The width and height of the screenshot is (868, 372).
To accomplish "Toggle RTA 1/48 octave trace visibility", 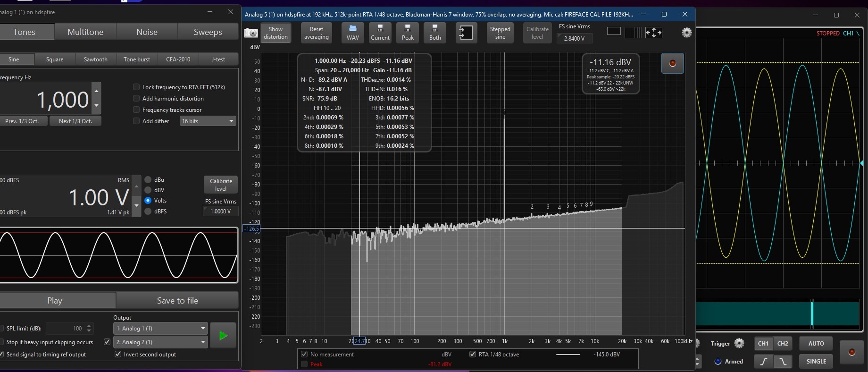I will (473, 355).
